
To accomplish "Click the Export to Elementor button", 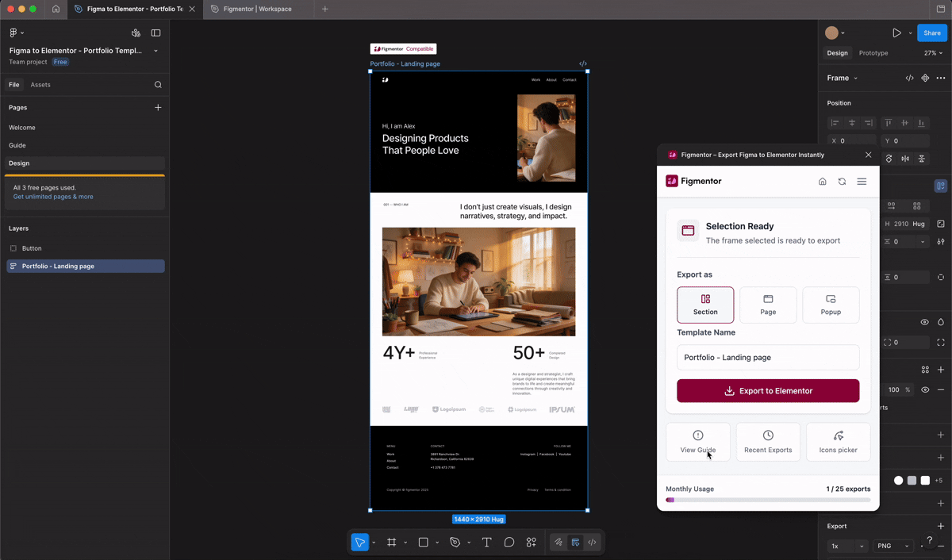I will (x=768, y=391).
